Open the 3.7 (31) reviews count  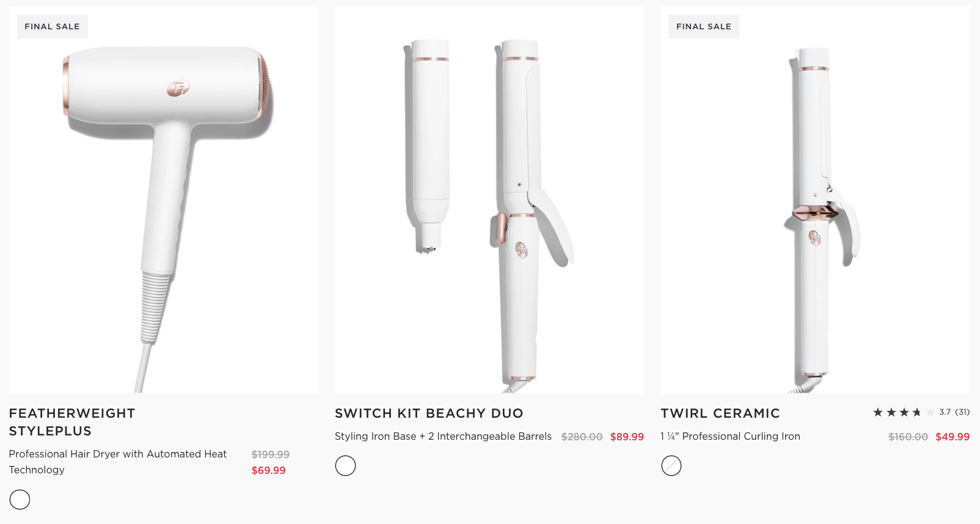954,412
